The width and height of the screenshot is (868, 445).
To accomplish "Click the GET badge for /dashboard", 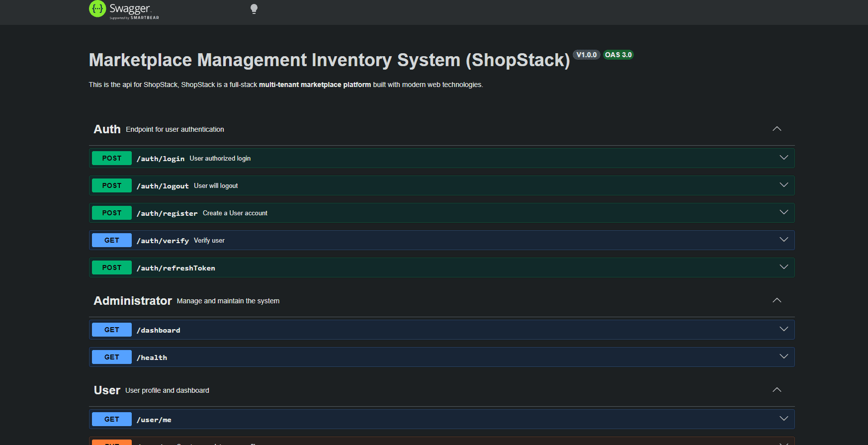I will pos(112,330).
